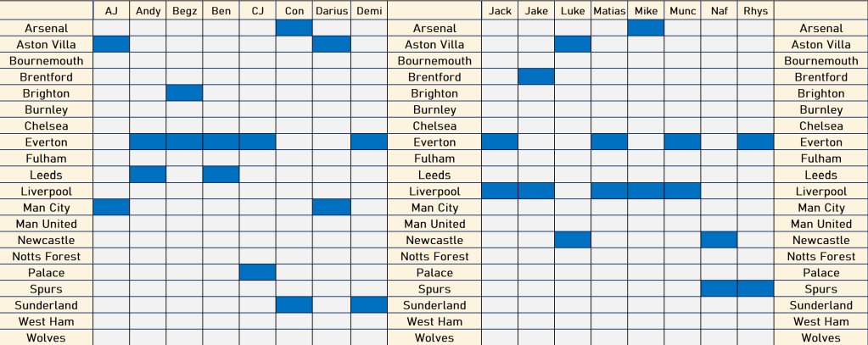Select the Darius column header cell

(332, 11)
